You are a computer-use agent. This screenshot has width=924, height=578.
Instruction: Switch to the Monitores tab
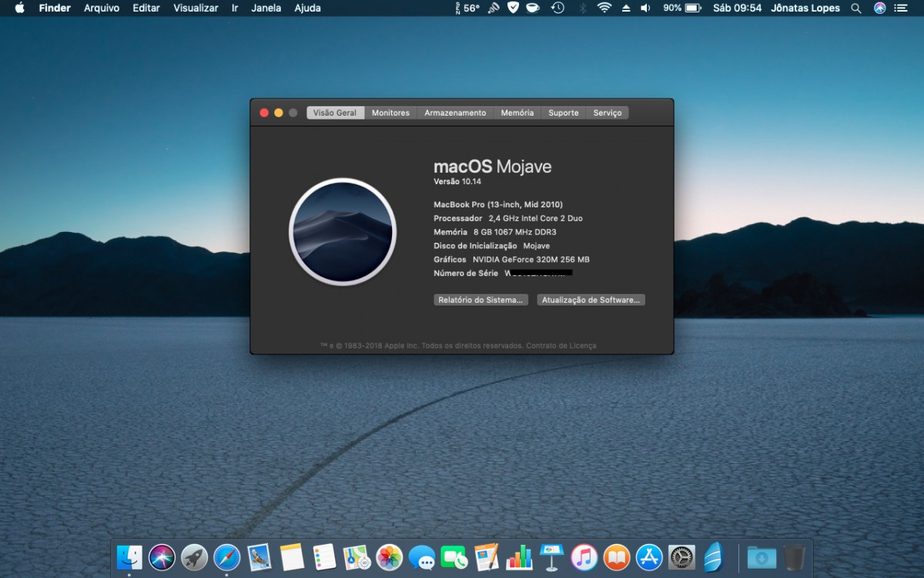click(390, 113)
